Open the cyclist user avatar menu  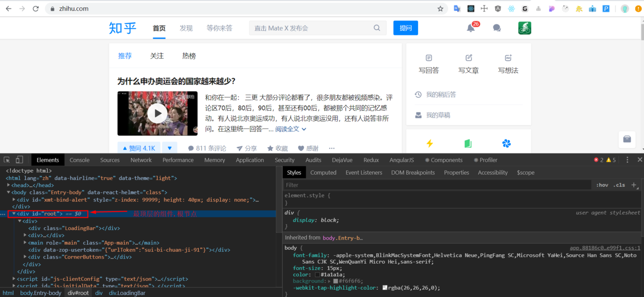pyautogui.click(x=525, y=28)
